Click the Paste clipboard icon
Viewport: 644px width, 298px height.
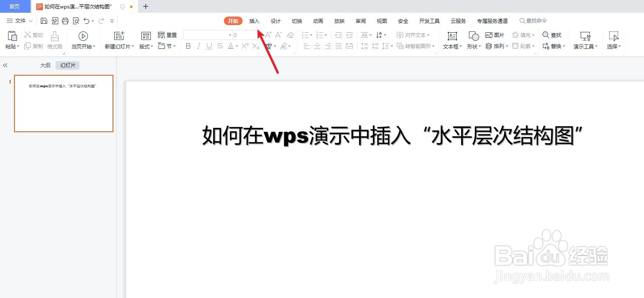pyautogui.click(x=12, y=36)
